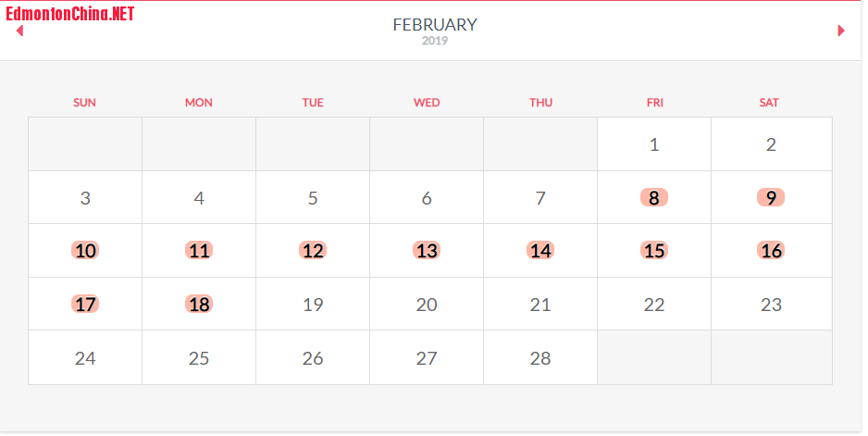Click the FEBRUARY month title
868x436 pixels.
pos(435,24)
